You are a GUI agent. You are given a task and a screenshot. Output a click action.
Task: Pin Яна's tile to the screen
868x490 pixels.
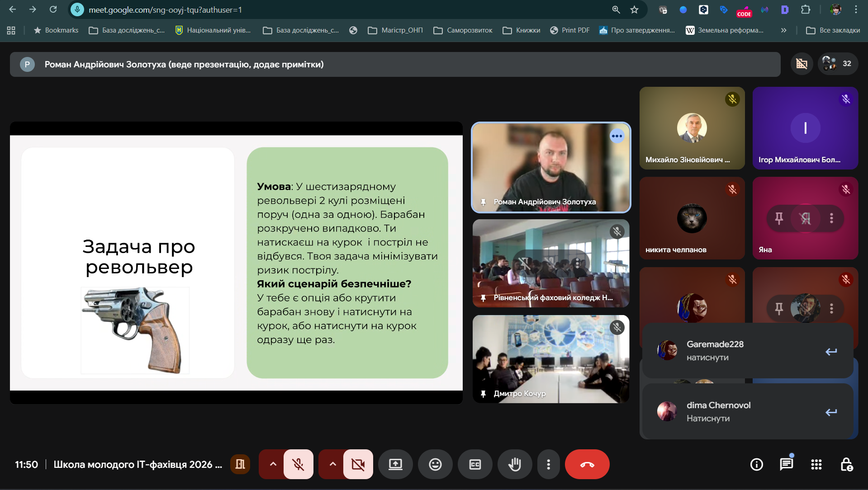779,218
